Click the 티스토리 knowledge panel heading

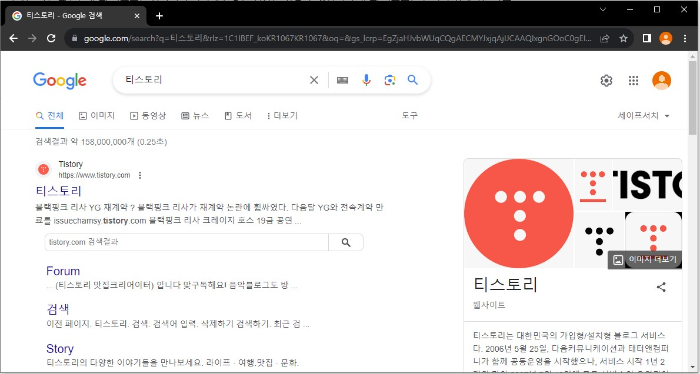(505, 284)
